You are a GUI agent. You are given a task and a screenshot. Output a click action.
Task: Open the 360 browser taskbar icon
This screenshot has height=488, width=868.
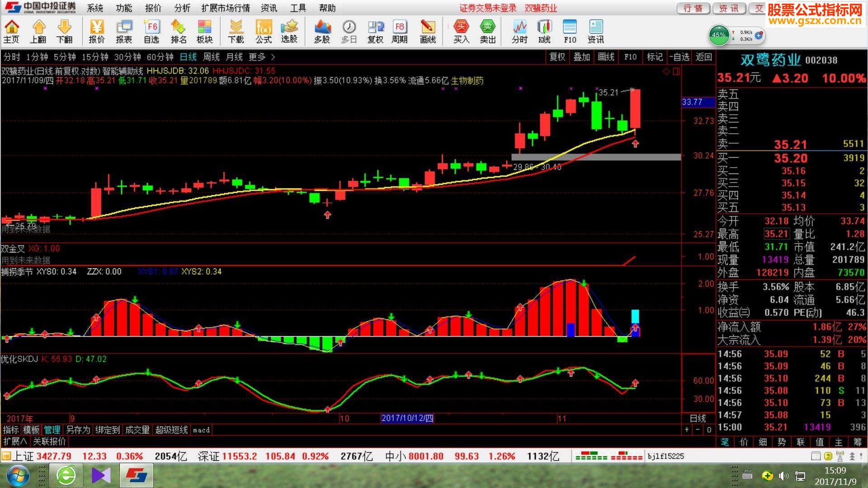point(66,476)
